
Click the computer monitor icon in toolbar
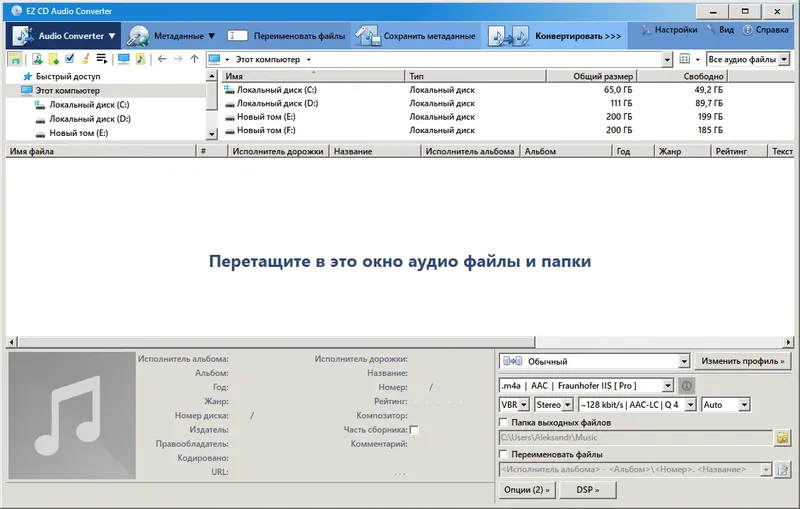coord(123,59)
